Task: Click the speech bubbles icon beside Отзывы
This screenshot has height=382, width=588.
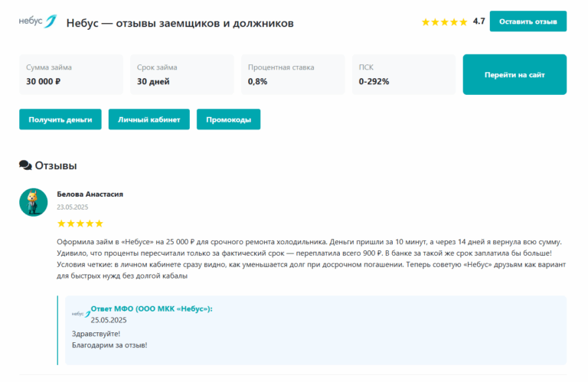Action: point(25,165)
